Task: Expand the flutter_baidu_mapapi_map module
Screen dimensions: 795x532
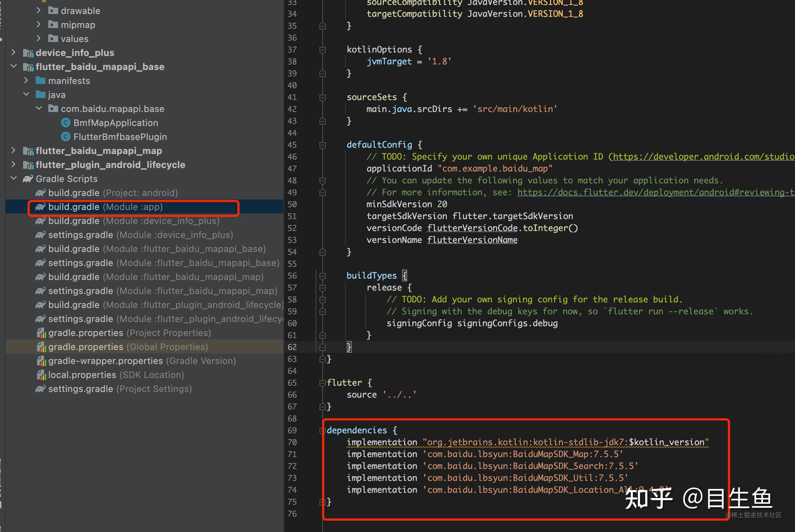Action: tap(14, 150)
